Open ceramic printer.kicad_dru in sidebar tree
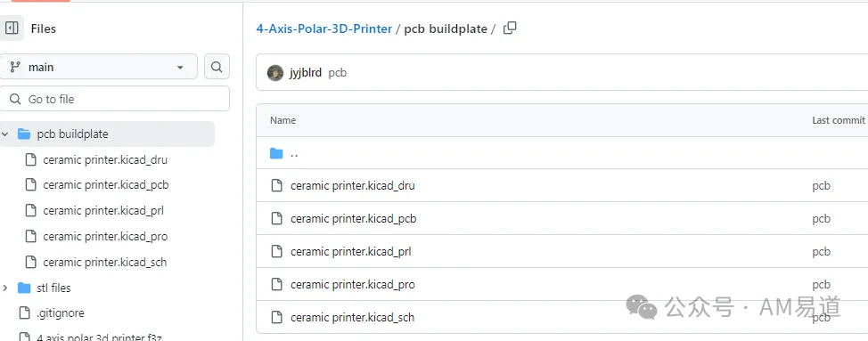The width and height of the screenshot is (868, 341). [105, 159]
